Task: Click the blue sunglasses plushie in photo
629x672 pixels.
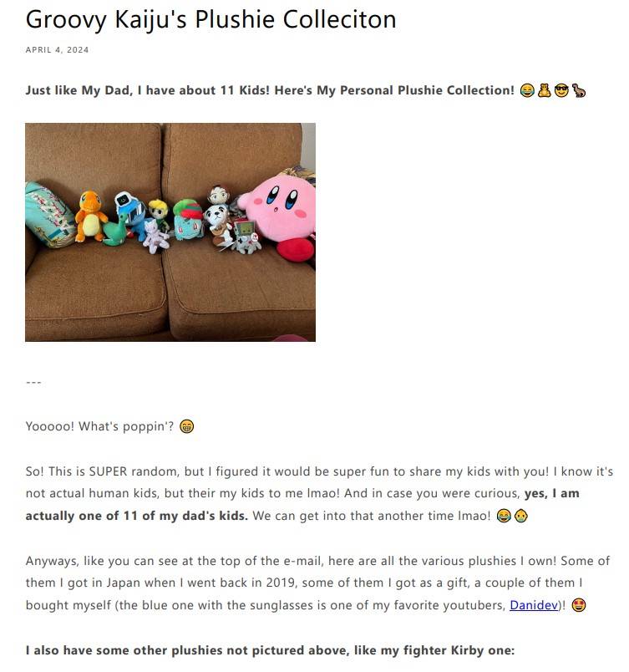Action: 130,213
